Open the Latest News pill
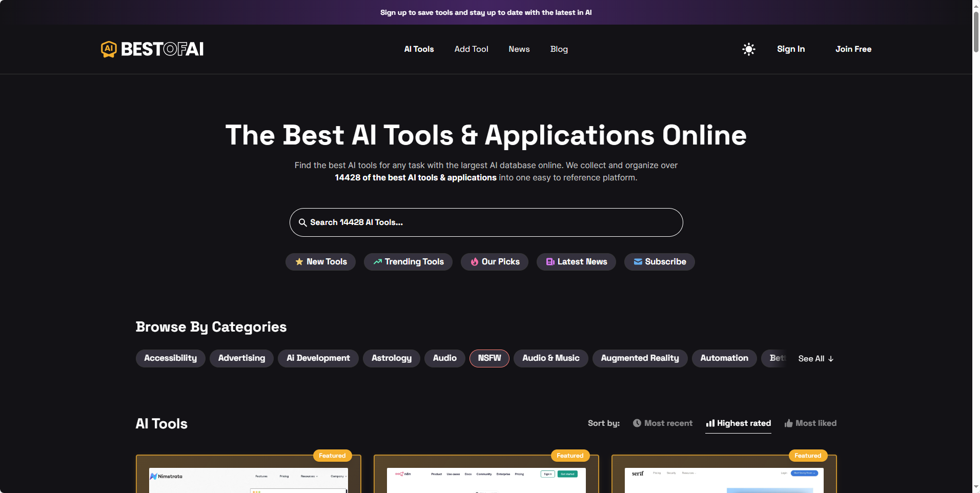 click(x=576, y=262)
